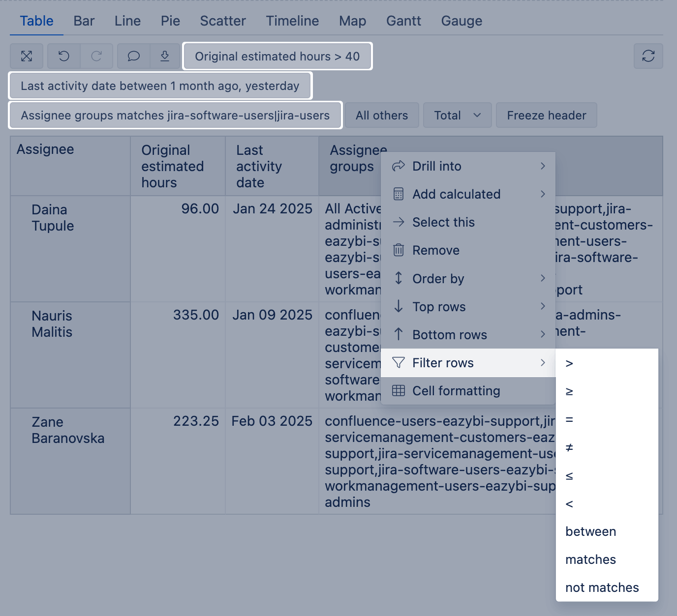Click the Last activity date between filter

[160, 86]
